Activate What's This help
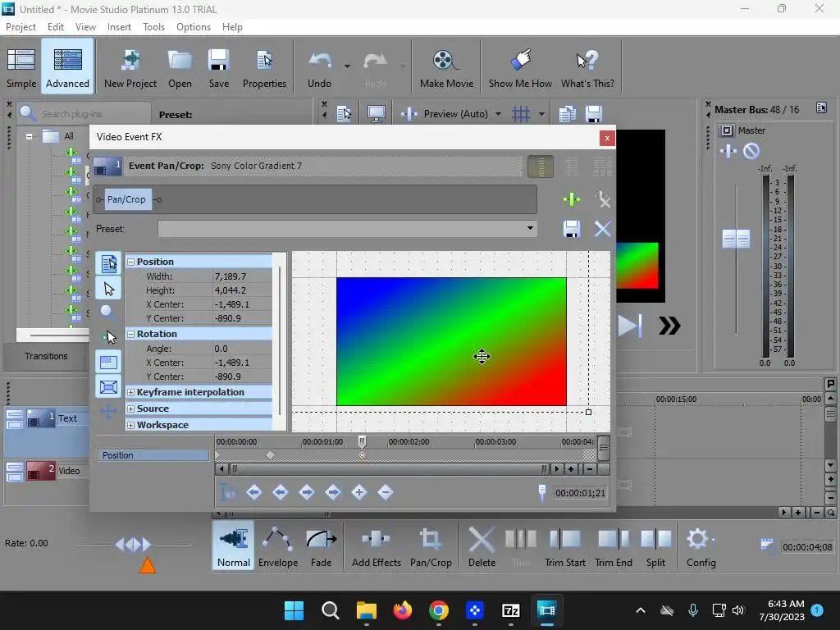840x630 pixels. point(587,67)
